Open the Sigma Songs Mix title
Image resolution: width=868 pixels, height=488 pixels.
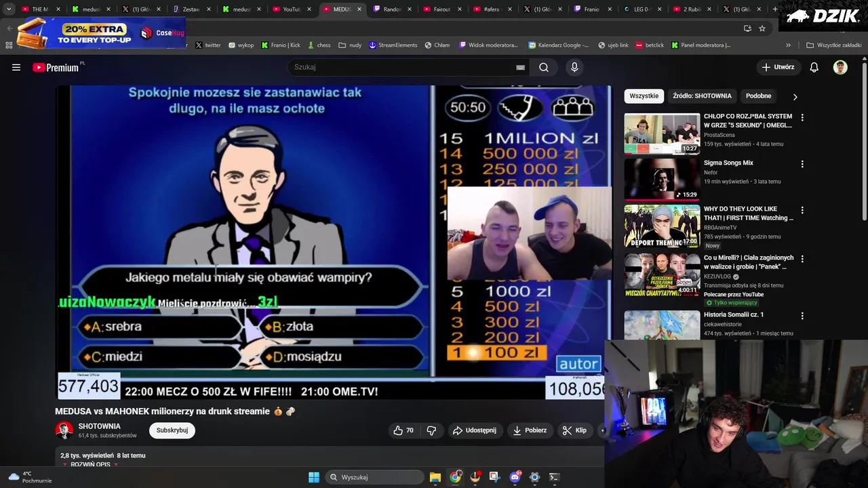coord(728,163)
